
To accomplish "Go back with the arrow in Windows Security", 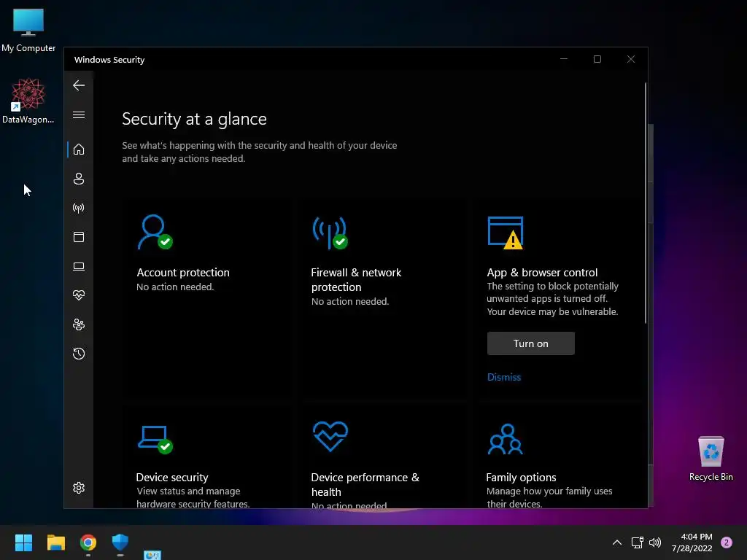I will (x=79, y=85).
